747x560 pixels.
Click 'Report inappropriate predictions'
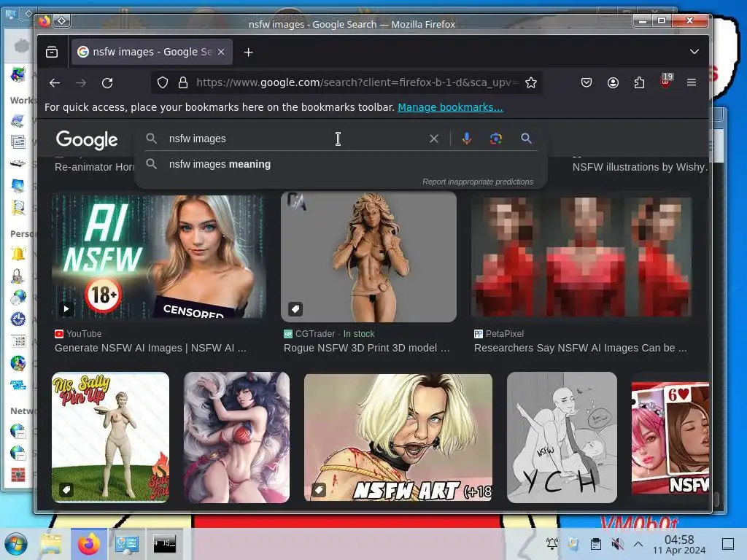tap(477, 182)
